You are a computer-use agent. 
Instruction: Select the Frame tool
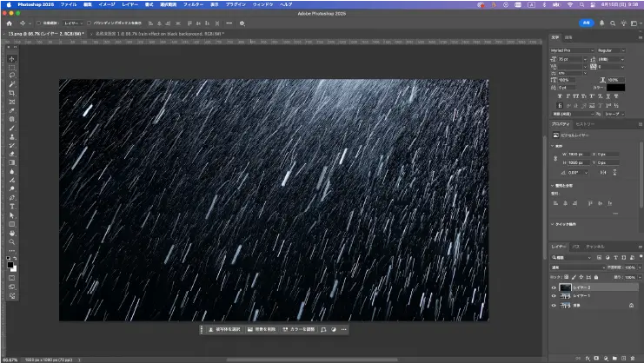12,102
